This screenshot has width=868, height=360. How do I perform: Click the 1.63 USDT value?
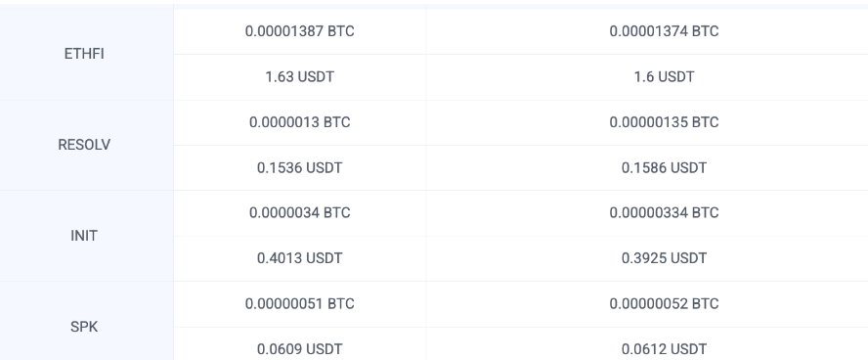(x=299, y=76)
